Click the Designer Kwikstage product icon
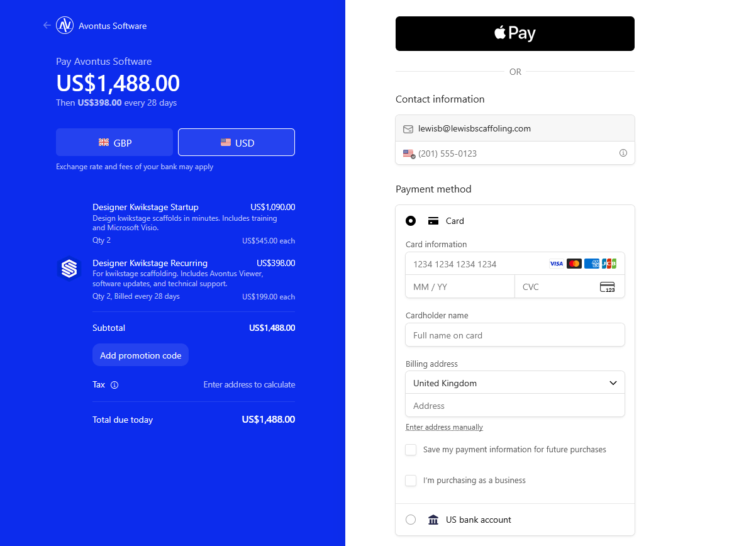The image size is (756, 546). click(x=69, y=269)
